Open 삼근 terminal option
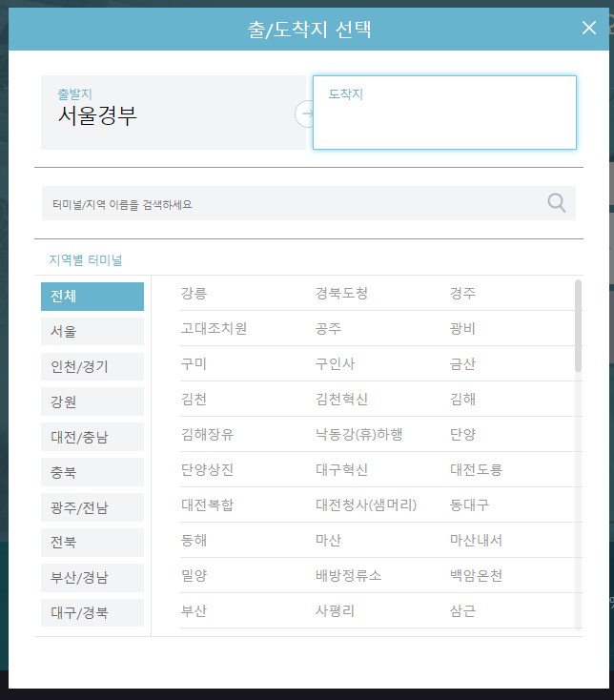This screenshot has height=700, width=614. (462, 610)
